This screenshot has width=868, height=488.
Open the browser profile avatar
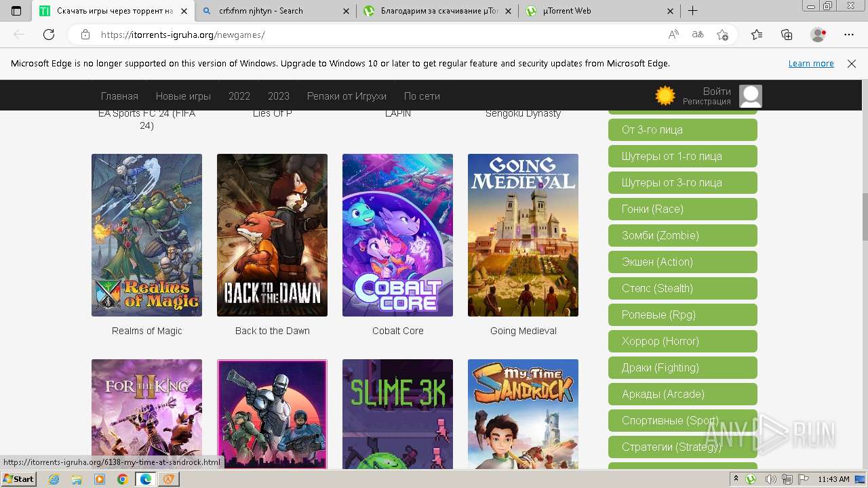818,35
